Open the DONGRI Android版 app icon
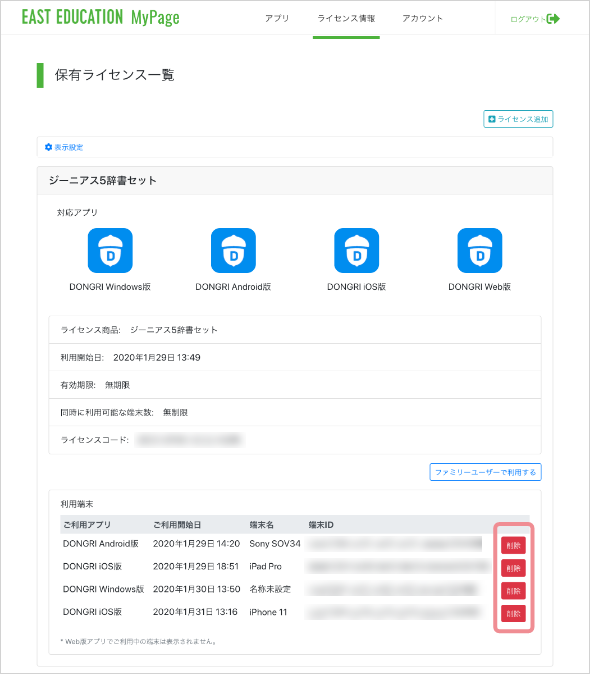Viewport: 590px width, 674px height. (x=233, y=251)
